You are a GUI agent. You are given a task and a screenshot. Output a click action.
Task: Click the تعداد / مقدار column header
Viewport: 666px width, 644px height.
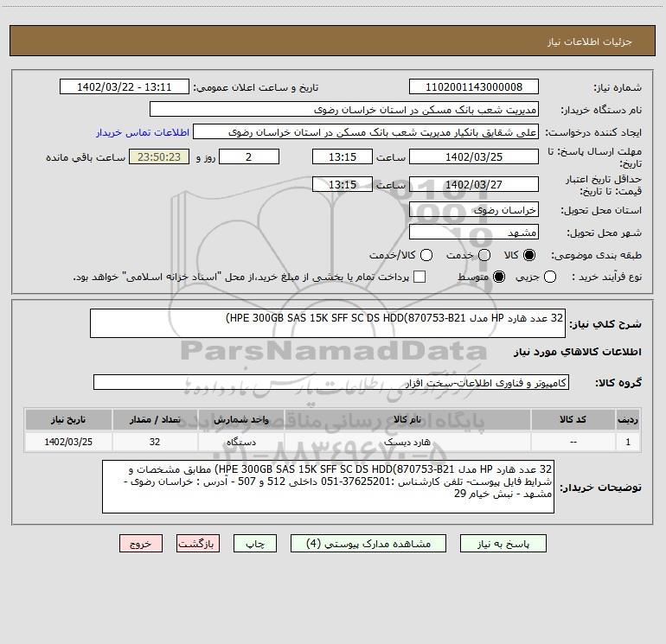(x=155, y=420)
